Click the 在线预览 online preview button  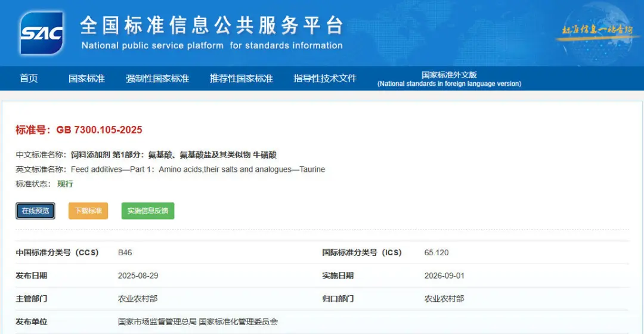35,211
